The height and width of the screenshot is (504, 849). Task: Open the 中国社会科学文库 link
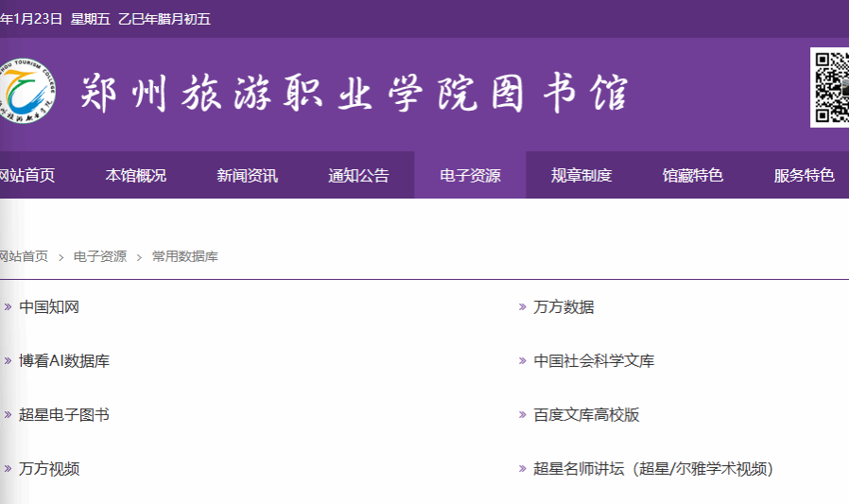coord(594,361)
